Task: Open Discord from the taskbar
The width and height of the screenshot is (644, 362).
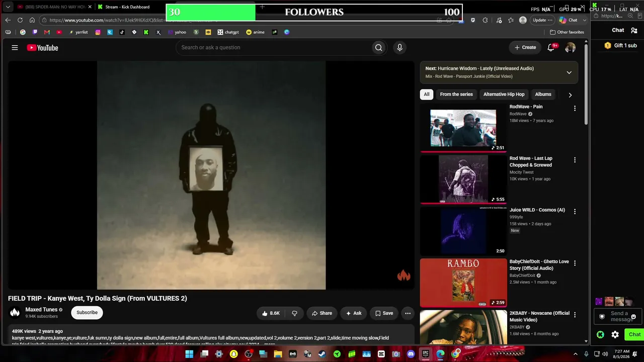Action: [411, 354]
